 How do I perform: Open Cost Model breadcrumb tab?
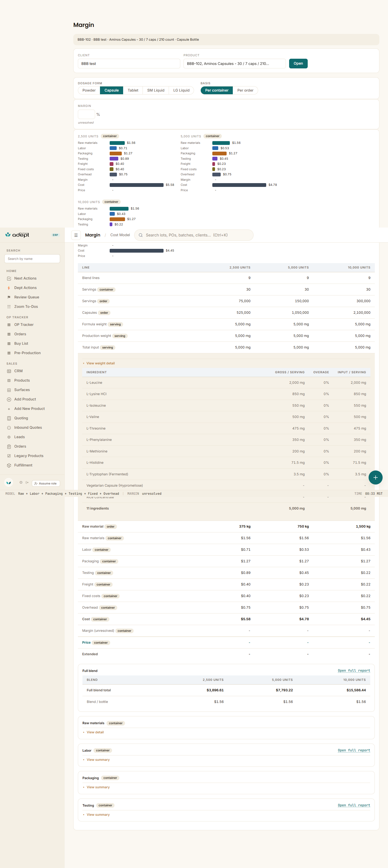(120, 235)
